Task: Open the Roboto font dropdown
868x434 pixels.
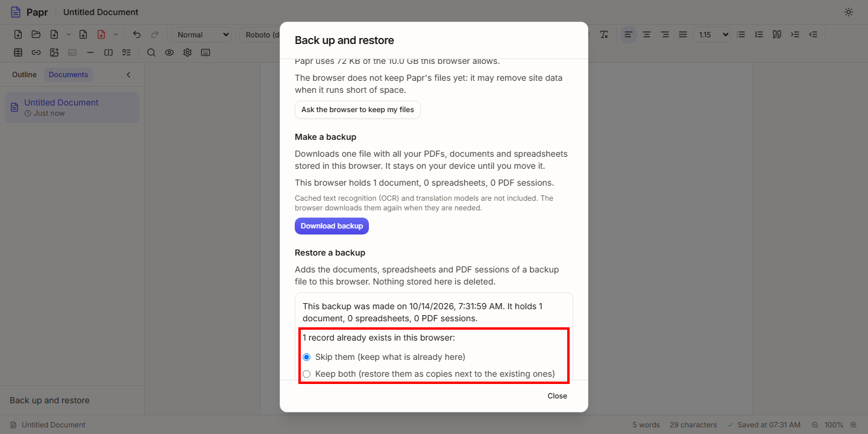Action: (260, 34)
